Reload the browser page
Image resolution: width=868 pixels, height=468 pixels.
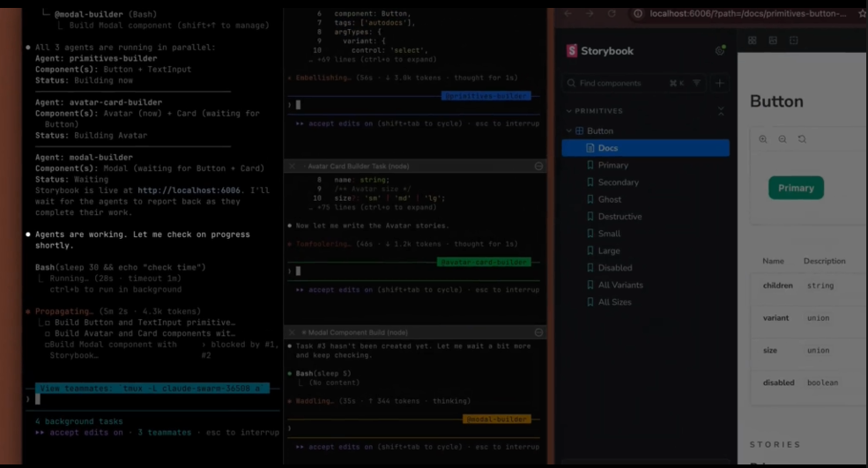612,13
